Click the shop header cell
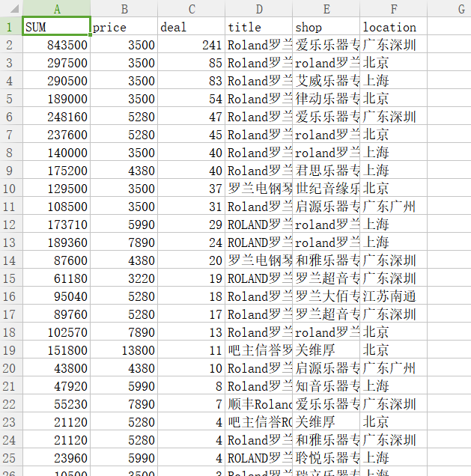 point(326,26)
